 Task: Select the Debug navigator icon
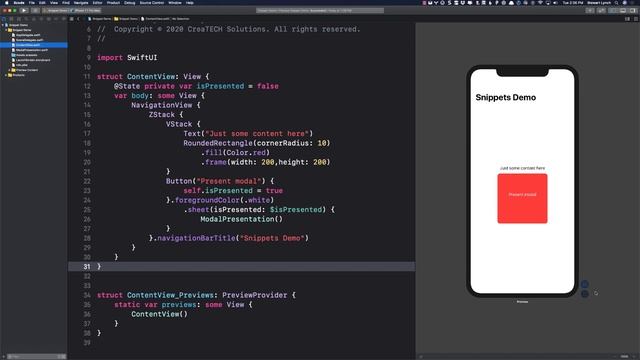(49, 19)
